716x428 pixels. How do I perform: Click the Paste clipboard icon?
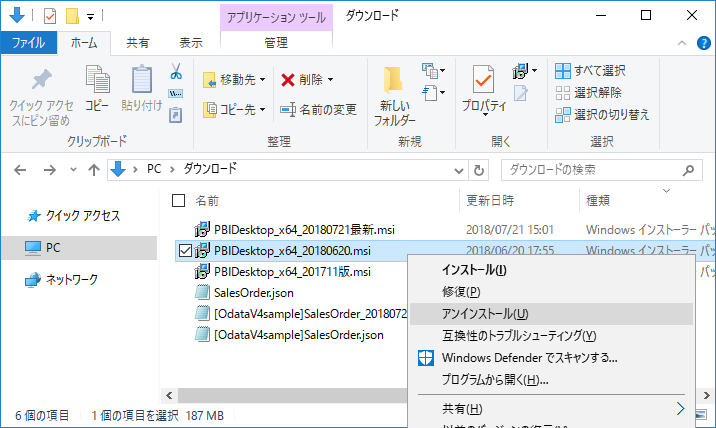[142, 79]
